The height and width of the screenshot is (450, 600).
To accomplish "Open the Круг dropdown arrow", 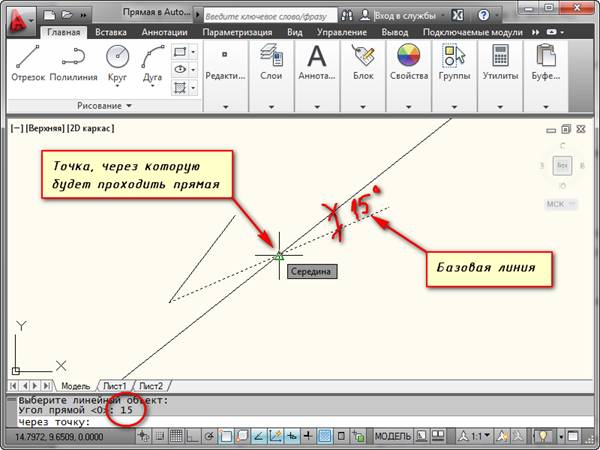I will pyautogui.click(x=117, y=86).
